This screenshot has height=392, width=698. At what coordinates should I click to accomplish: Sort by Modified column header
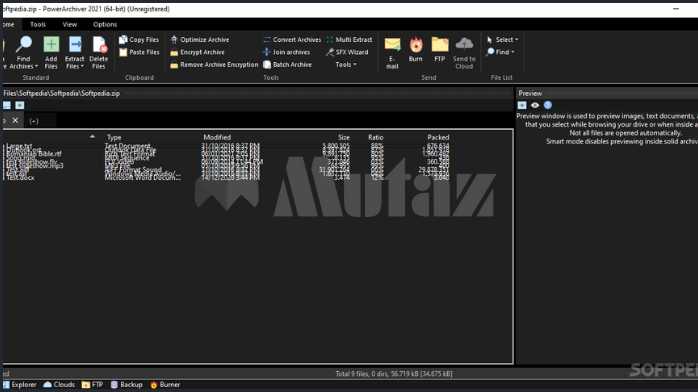tap(217, 137)
